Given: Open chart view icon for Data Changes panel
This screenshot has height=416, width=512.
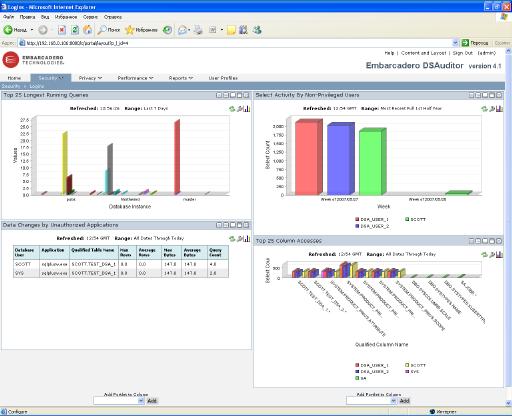Looking at the screenshot, I should pos(247,239).
